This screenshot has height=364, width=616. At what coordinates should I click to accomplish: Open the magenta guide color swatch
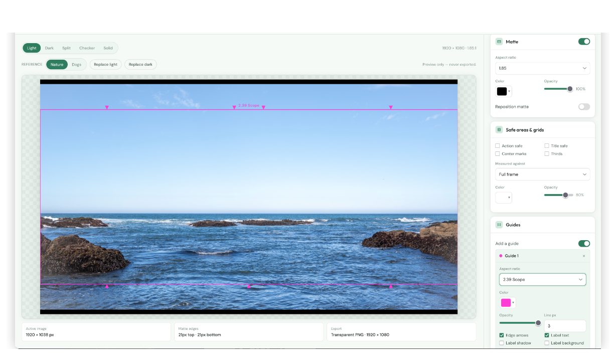coord(507,303)
